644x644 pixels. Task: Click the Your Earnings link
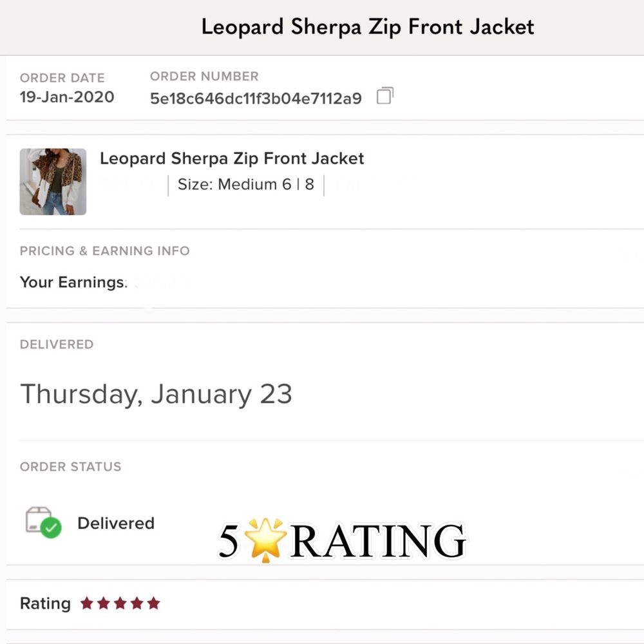tap(72, 282)
